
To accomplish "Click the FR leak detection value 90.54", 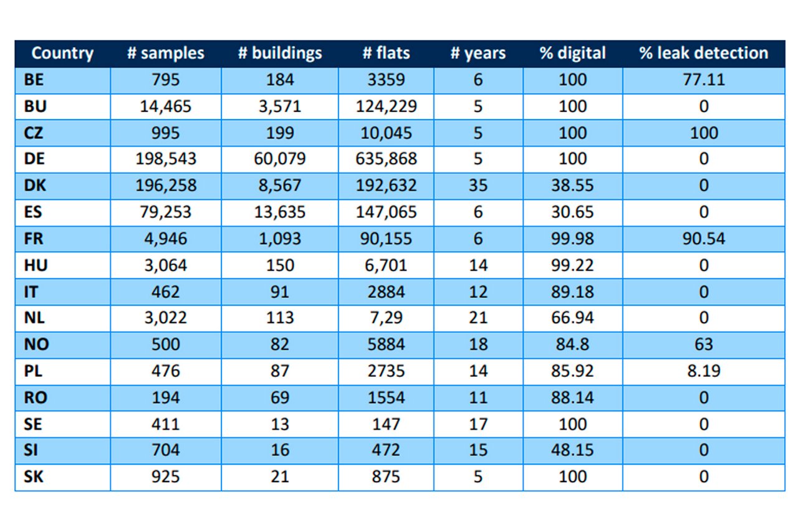I will click(703, 239).
